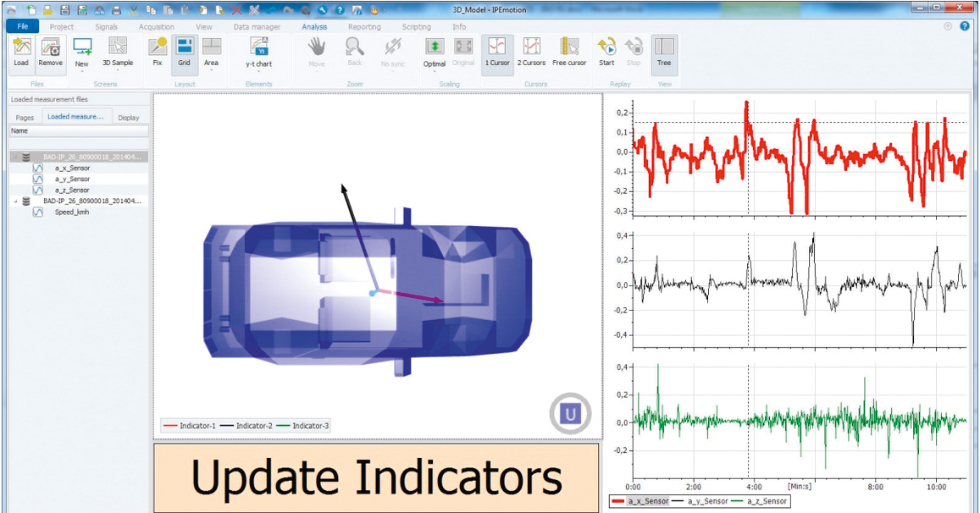
Task: Activate the Free cursor tool
Action: pyautogui.click(x=570, y=51)
